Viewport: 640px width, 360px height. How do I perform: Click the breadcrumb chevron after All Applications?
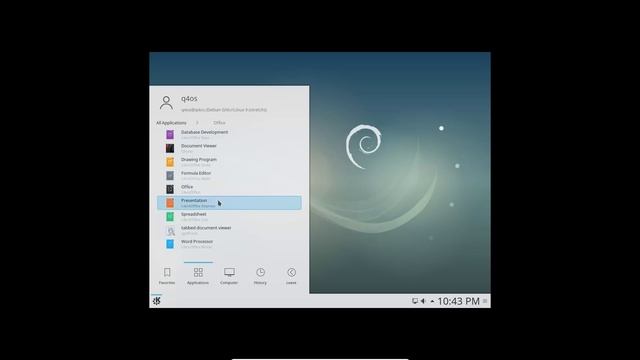[x=197, y=123]
